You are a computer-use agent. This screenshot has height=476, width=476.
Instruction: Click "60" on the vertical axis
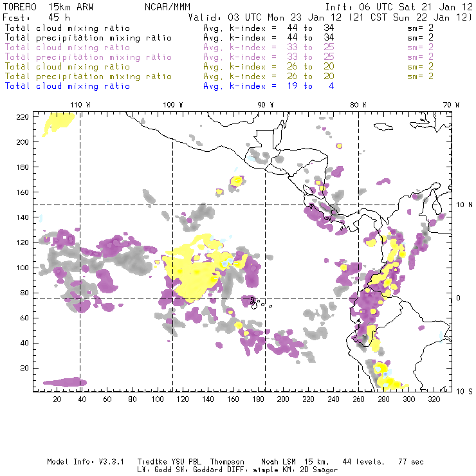point(24,318)
